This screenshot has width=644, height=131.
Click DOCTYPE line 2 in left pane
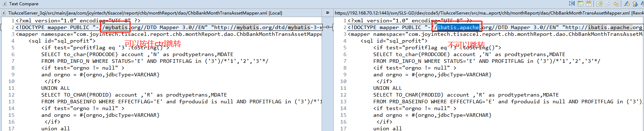point(169,27)
